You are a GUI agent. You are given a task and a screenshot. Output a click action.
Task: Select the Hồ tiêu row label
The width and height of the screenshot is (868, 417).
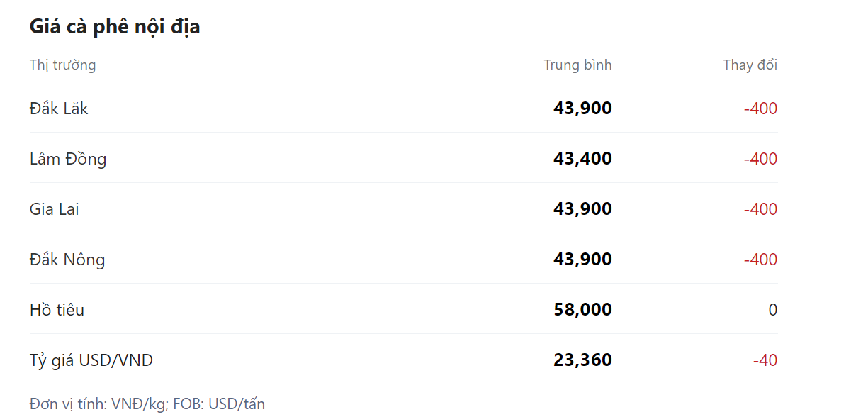tap(57, 310)
